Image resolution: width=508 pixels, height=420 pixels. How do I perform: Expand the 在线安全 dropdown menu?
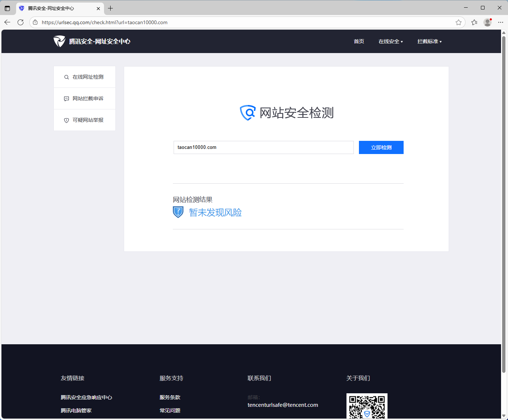(391, 41)
